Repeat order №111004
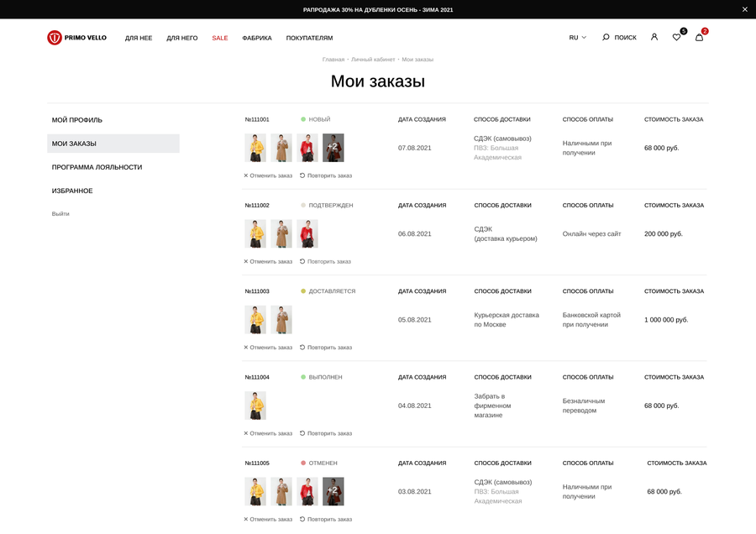Image resolution: width=756 pixels, height=534 pixels. pos(326,433)
